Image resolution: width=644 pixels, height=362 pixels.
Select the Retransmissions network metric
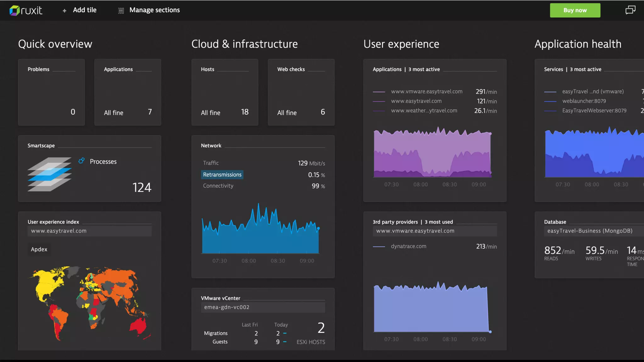click(222, 175)
